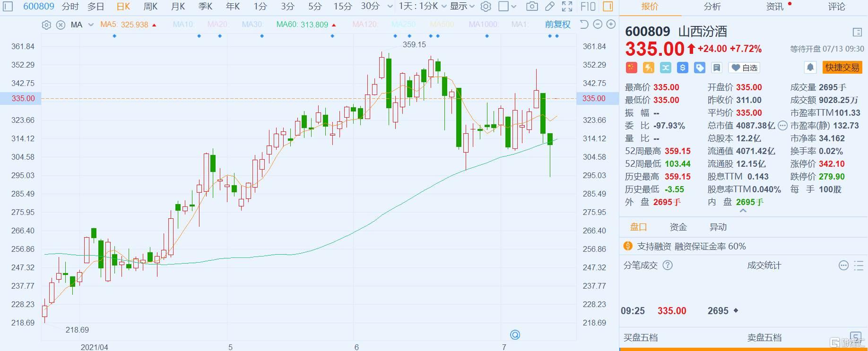This screenshot has height=351, width=868.
Task: Switch to 多日 chart view
Action: click(96, 7)
